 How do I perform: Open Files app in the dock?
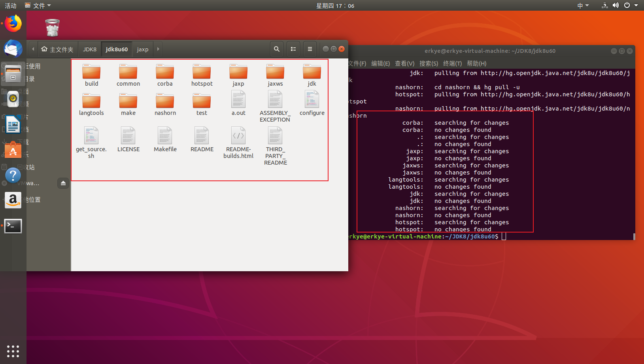13,74
